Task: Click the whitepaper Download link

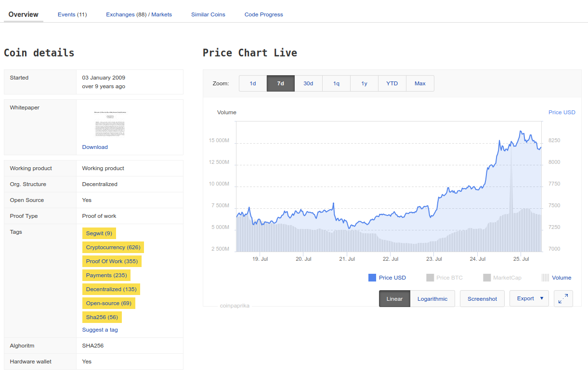Action: [x=95, y=147]
